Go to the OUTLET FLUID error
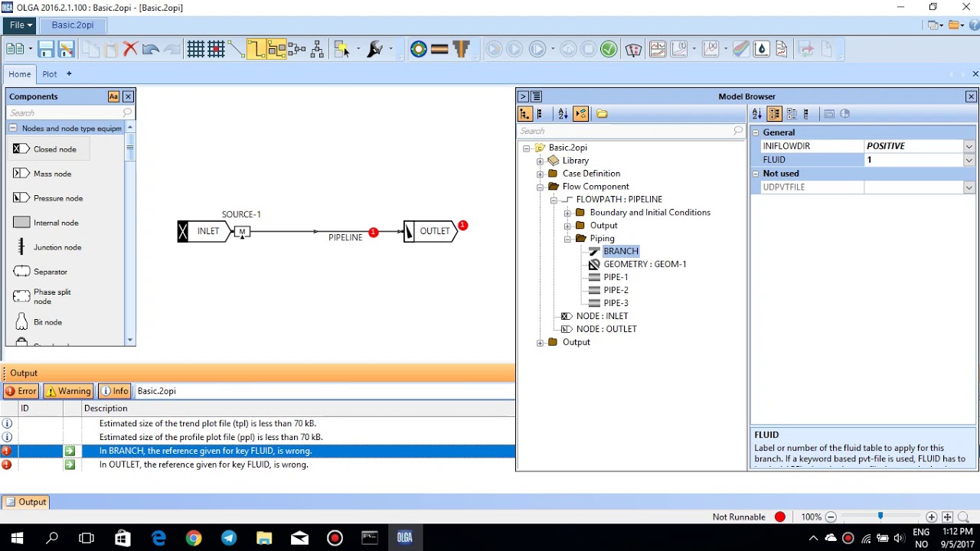 point(70,465)
